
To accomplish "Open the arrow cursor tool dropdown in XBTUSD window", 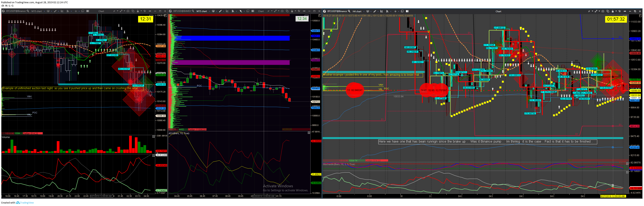I will tap(244, 11).
